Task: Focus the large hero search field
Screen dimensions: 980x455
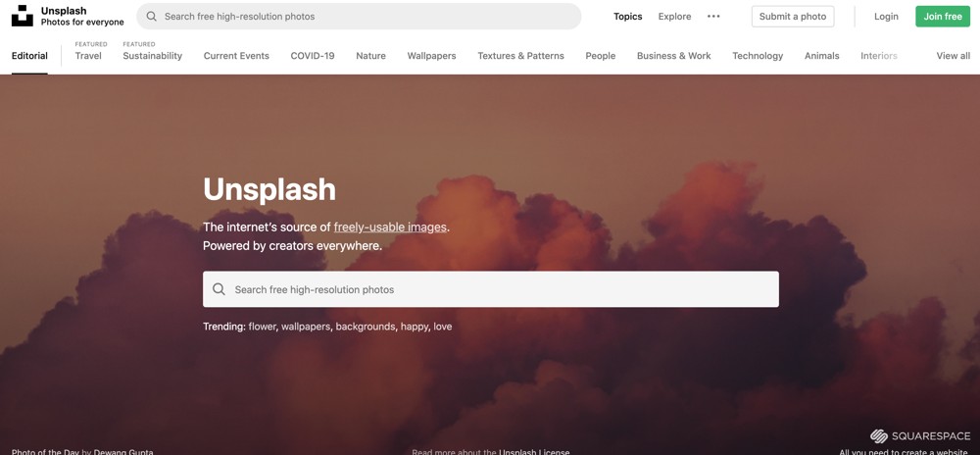Action: pos(491,289)
